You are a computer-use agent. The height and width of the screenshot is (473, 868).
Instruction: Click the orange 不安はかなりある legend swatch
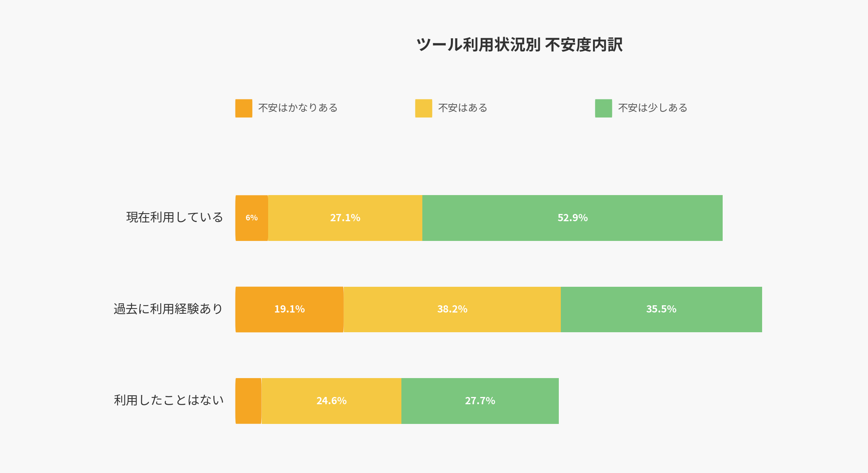pyautogui.click(x=244, y=108)
